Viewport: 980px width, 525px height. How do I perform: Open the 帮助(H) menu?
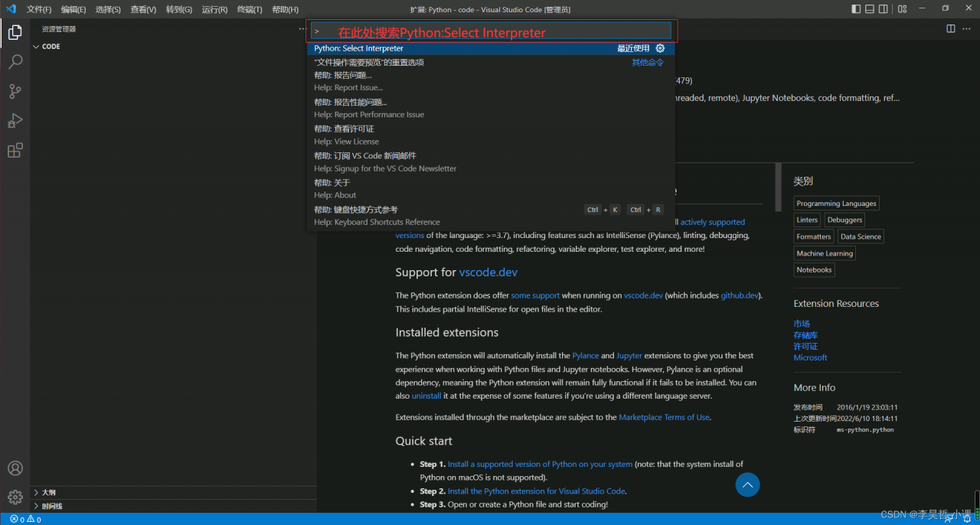point(285,9)
